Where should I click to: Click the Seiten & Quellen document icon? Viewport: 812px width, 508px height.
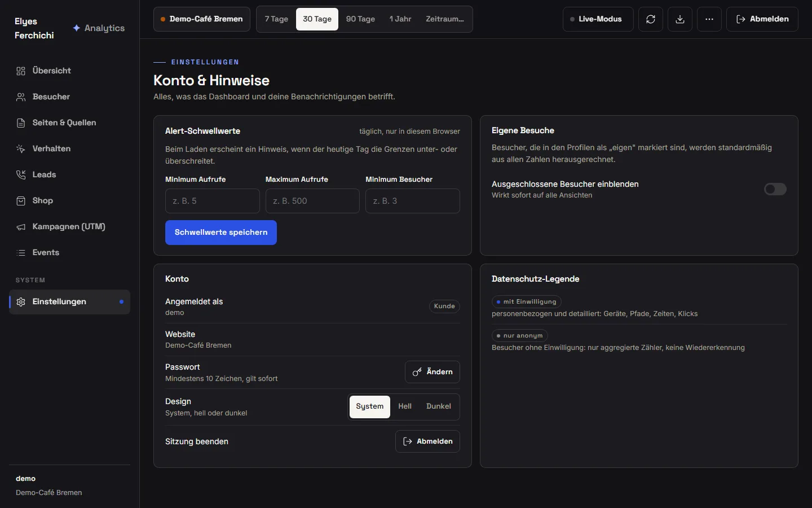21,123
